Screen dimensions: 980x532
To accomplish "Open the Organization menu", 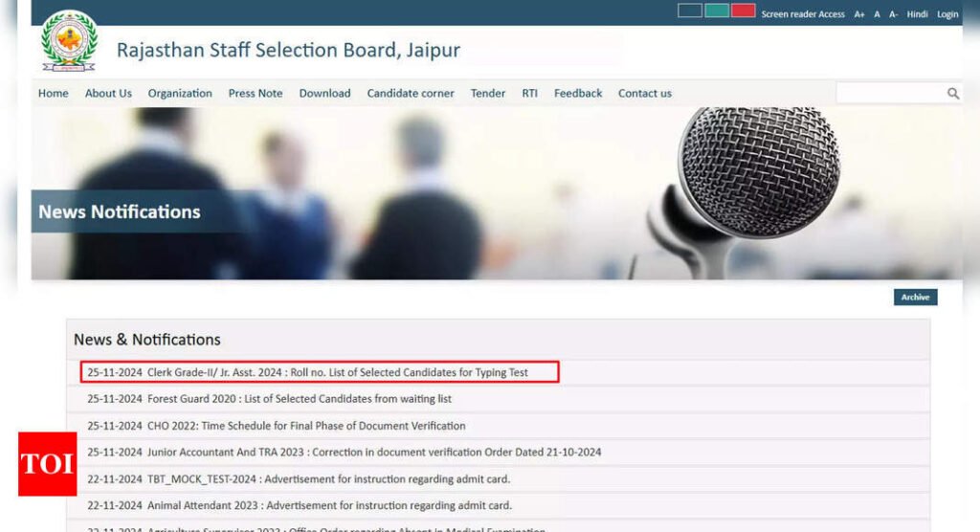I will pyautogui.click(x=180, y=93).
